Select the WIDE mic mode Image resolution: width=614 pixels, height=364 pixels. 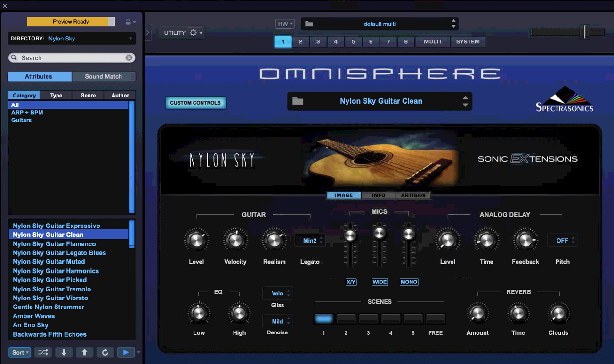click(x=380, y=282)
